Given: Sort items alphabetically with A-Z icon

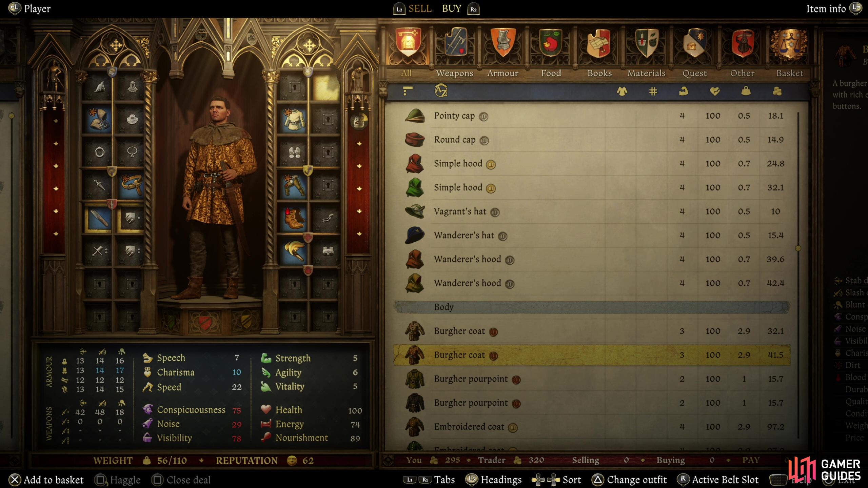Looking at the screenshot, I should tap(441, 91).
